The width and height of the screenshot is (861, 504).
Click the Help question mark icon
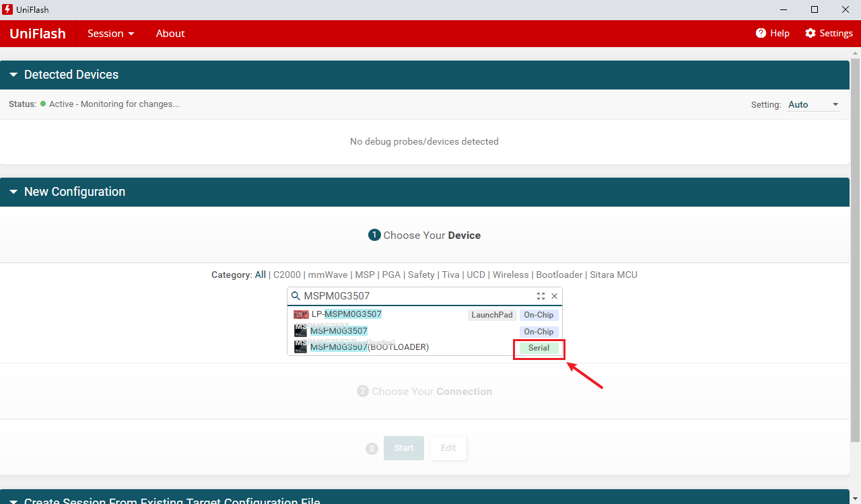761,33
